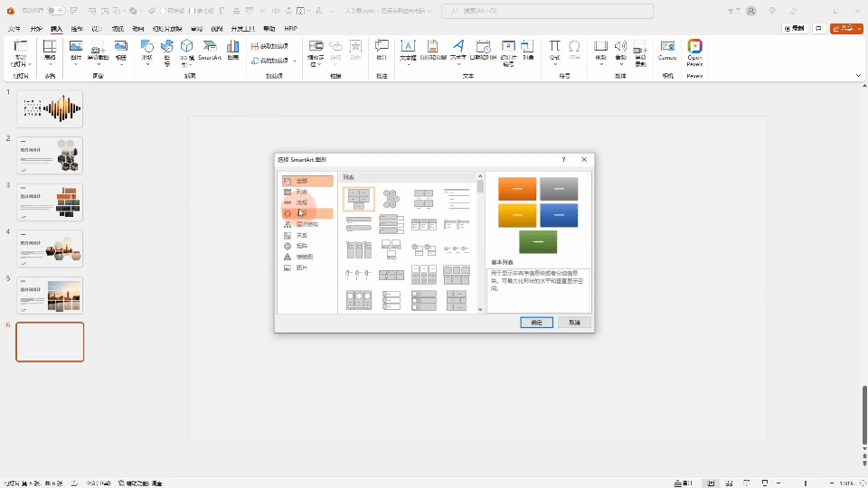The image size is (868, 488).
Task: Click the Save icon in title bar
Action: tap(74, 11)
